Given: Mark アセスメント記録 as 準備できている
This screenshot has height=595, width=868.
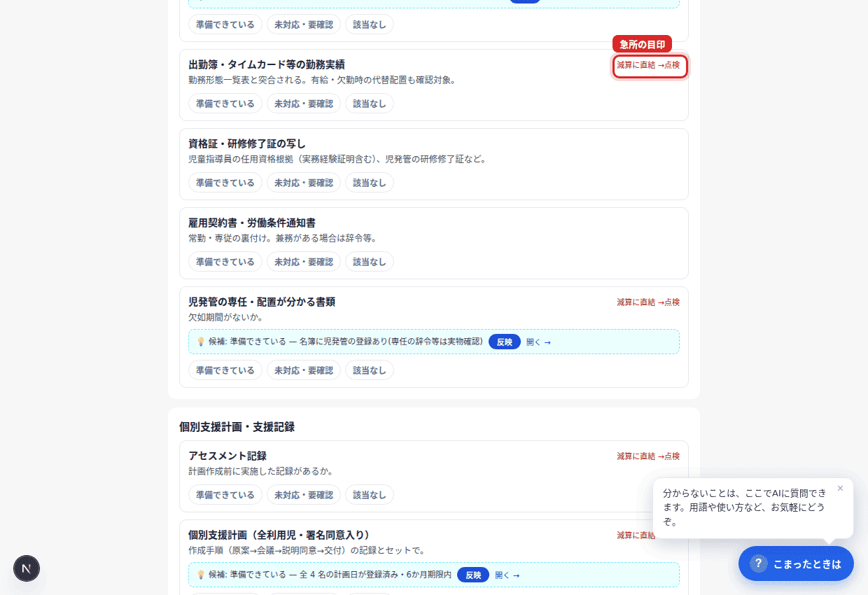Looking at the screenshot, I should tap(225, 495).
